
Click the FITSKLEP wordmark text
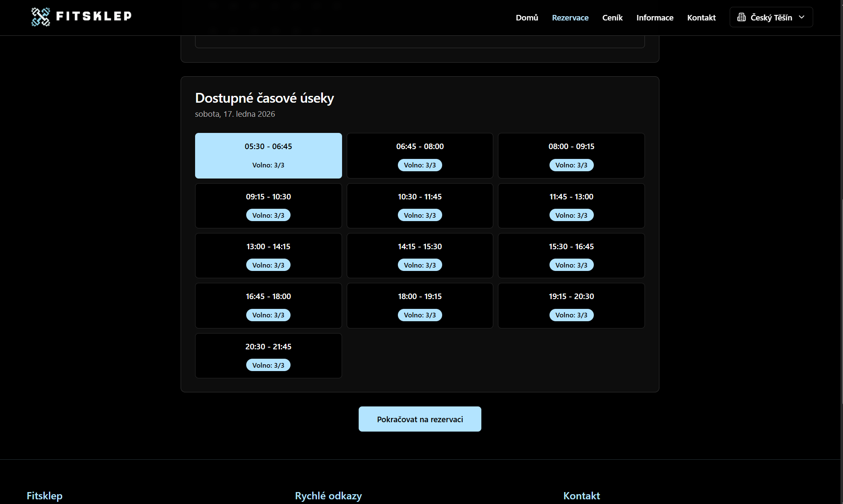click(94, 16)
